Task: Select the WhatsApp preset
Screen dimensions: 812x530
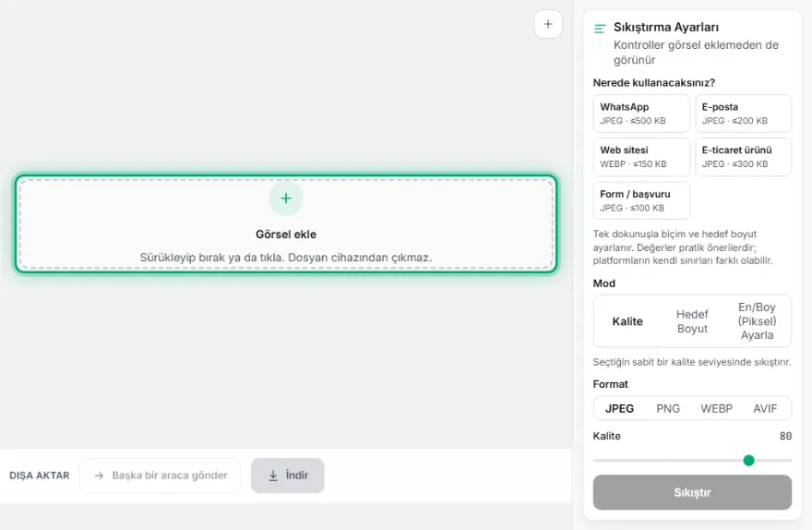Action: (641, 114)
